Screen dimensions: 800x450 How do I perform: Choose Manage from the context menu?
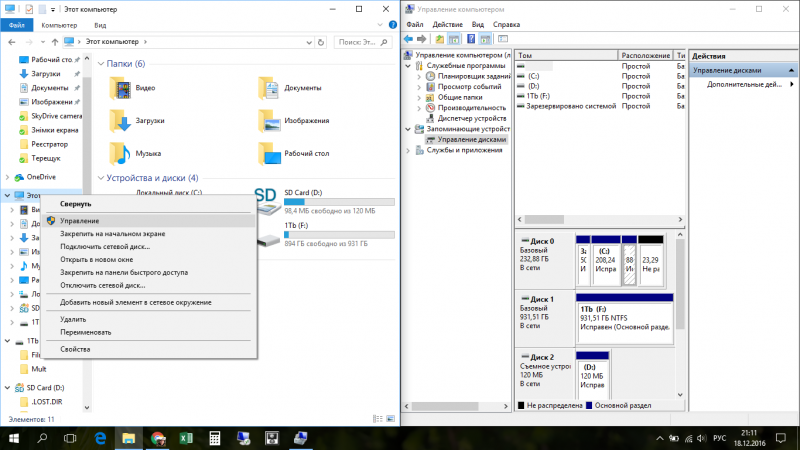point(79,220)
